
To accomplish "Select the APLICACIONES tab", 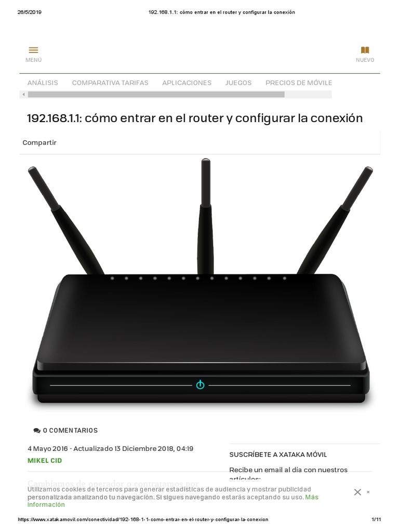I will pos(187,83).
